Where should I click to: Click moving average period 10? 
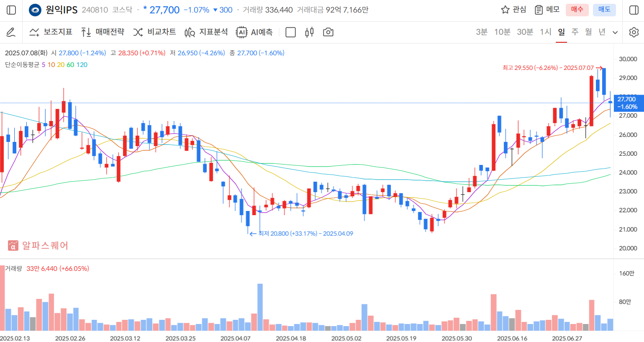click(51, 65)
